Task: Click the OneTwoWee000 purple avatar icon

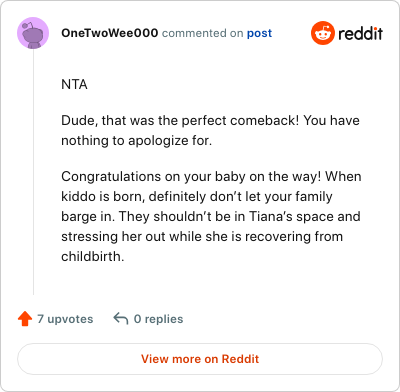Action: pos(33,33)
